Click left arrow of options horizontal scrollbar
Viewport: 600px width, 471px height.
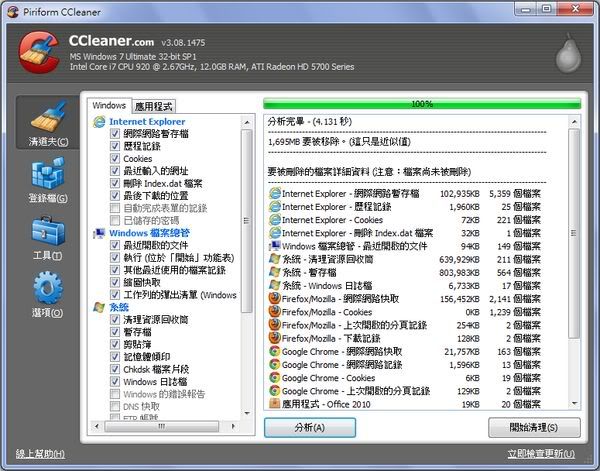pyautogui.click(x=96, y=426)
